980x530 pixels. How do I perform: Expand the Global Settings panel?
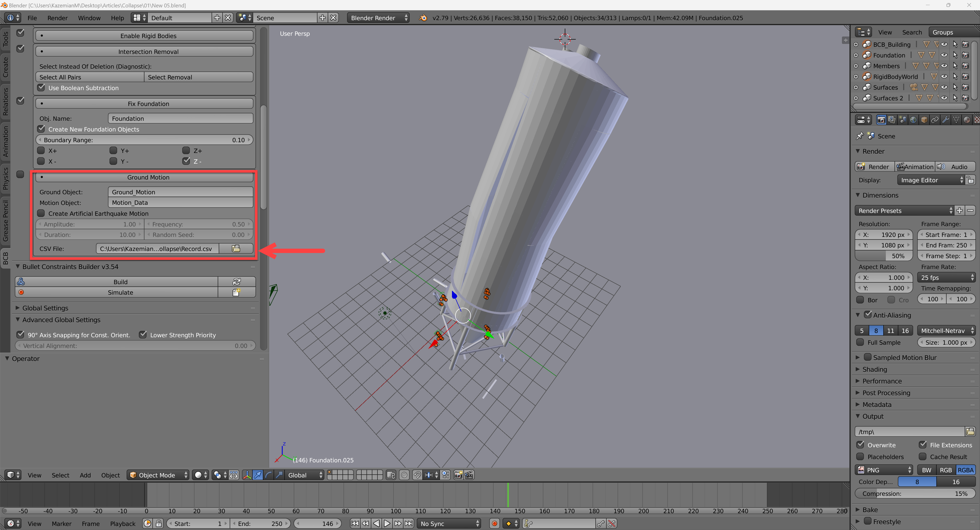45,308
